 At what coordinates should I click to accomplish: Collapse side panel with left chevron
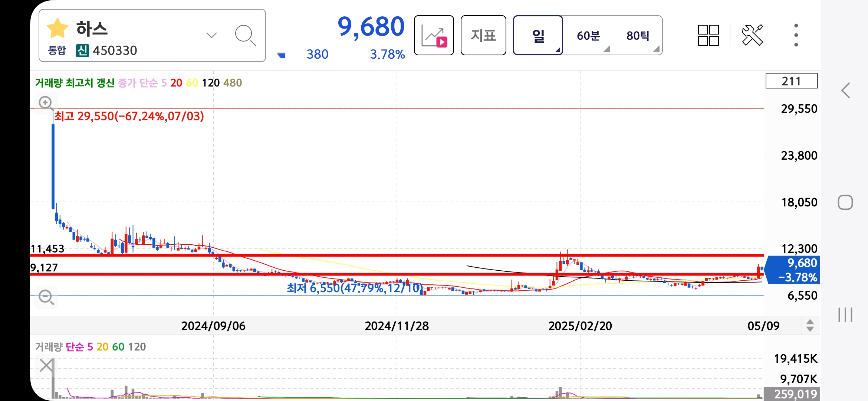coord(846,90)
